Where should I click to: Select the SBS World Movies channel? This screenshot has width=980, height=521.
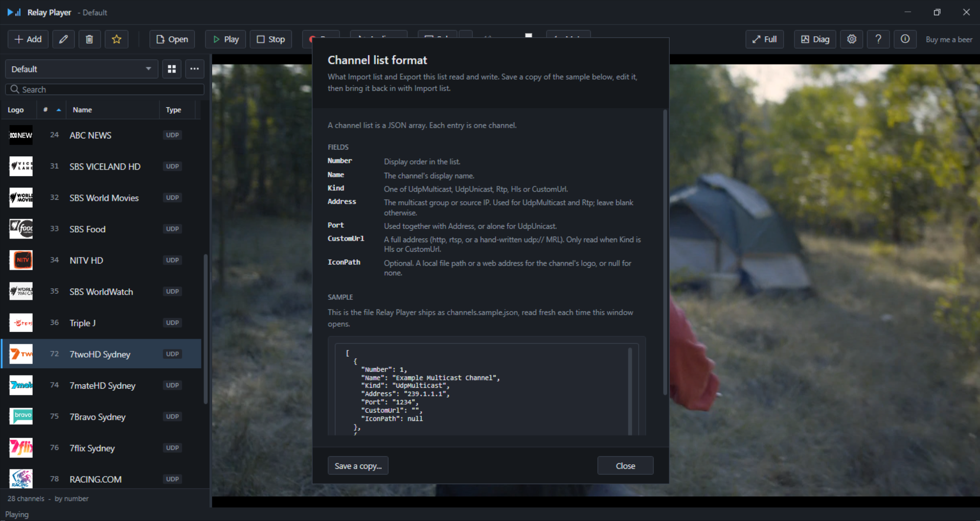(101, 198)
